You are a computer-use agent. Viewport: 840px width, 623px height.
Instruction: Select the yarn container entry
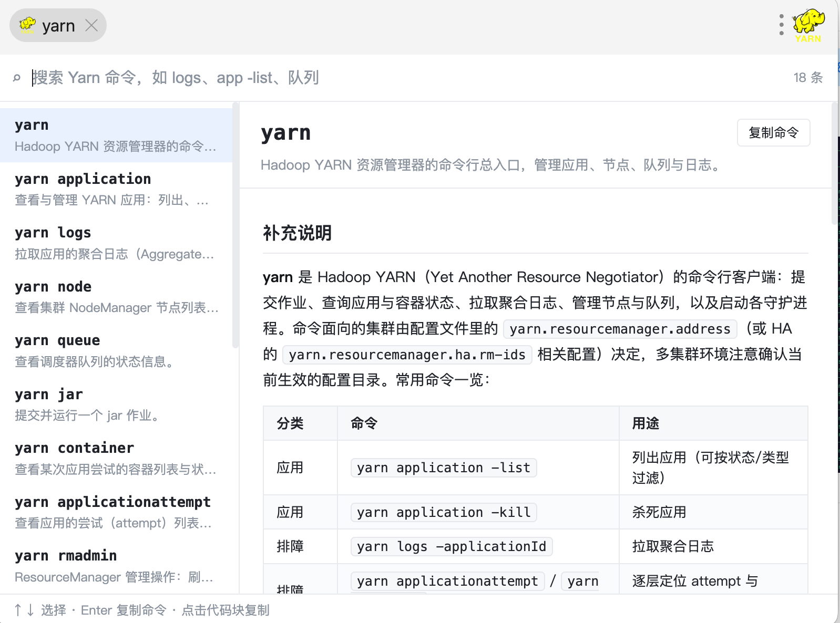tap(116, 458)
